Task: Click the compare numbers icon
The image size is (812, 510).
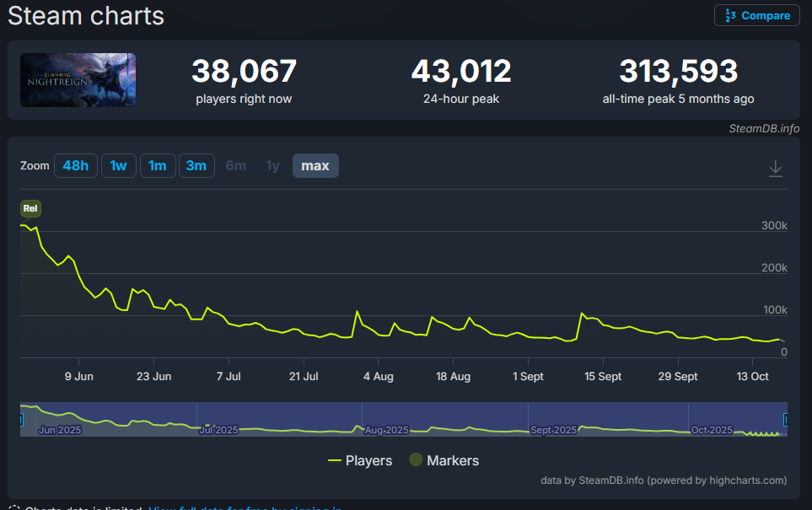Action: tap(730, 15)
